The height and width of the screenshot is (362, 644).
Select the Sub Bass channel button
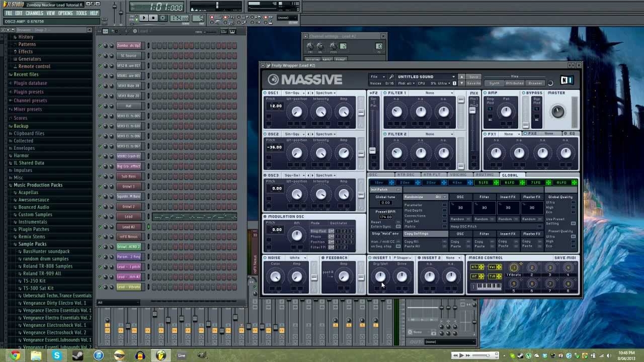click(x=129, y=176)
